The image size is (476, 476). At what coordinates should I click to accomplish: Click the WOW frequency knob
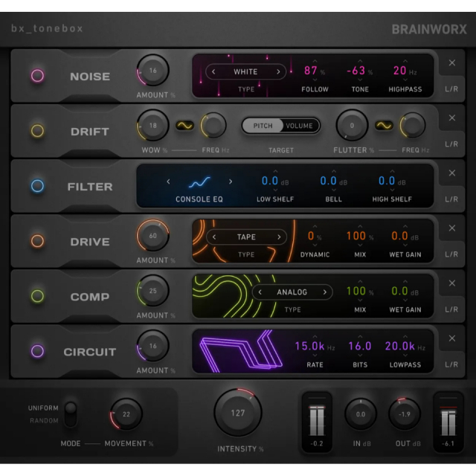213,126
